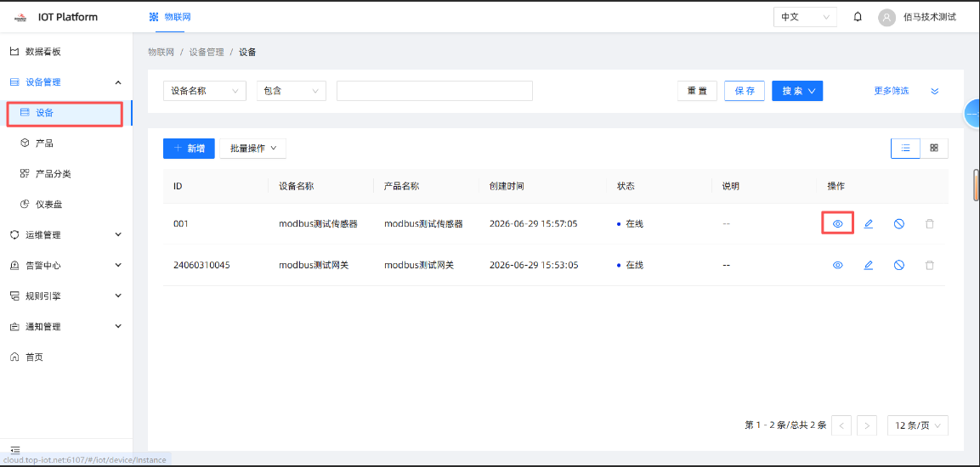The image size is (980, 467).
Task: Open the notification bell
Action: (x=858, y=17)
